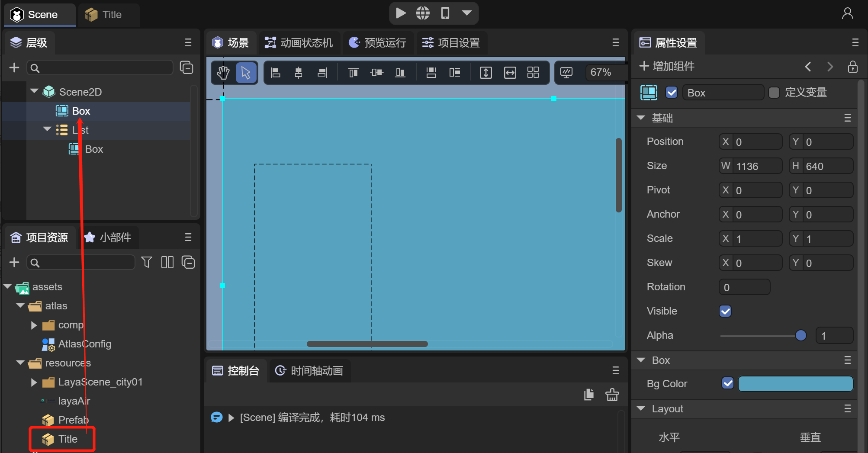Screen dimensions: 868x453
Task: Collapse the 基础 section
Action: (641, 118)
